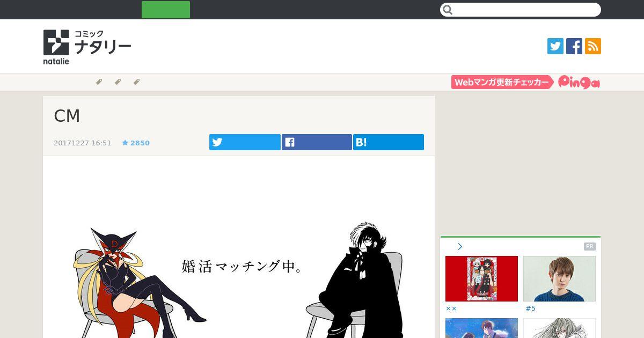644x338 pixels.
Task: Open the sketch illustration thumbnail
Action: 559,328
